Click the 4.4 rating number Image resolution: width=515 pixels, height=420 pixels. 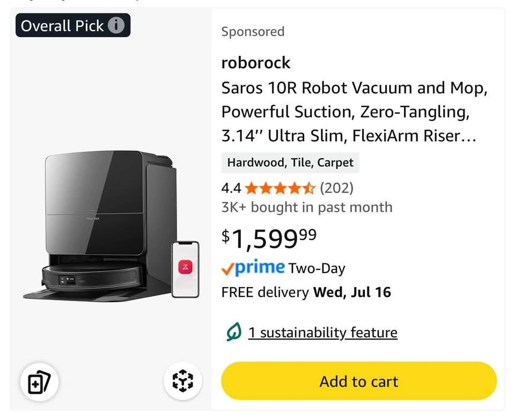pos(231,188)
